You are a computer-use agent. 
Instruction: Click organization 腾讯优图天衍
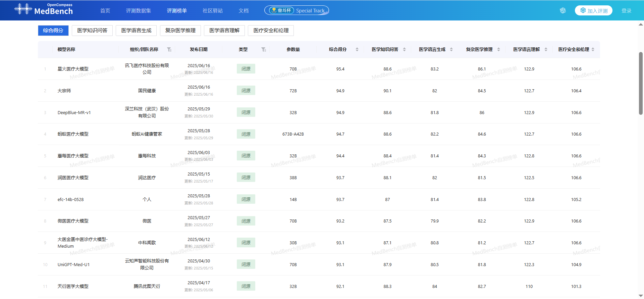click(147, 287)
